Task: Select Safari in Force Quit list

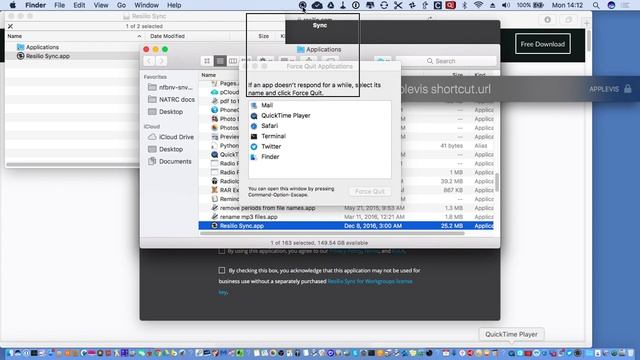Action: [320, 126]
